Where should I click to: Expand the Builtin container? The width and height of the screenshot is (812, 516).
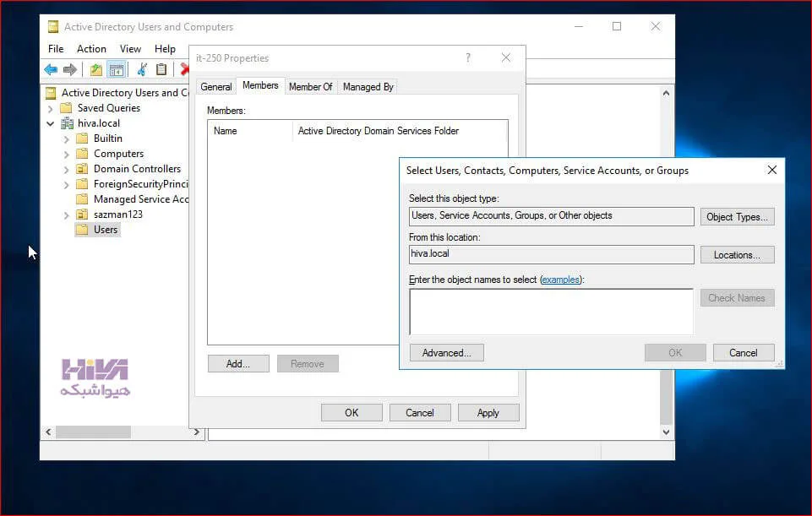coord(66,139)
